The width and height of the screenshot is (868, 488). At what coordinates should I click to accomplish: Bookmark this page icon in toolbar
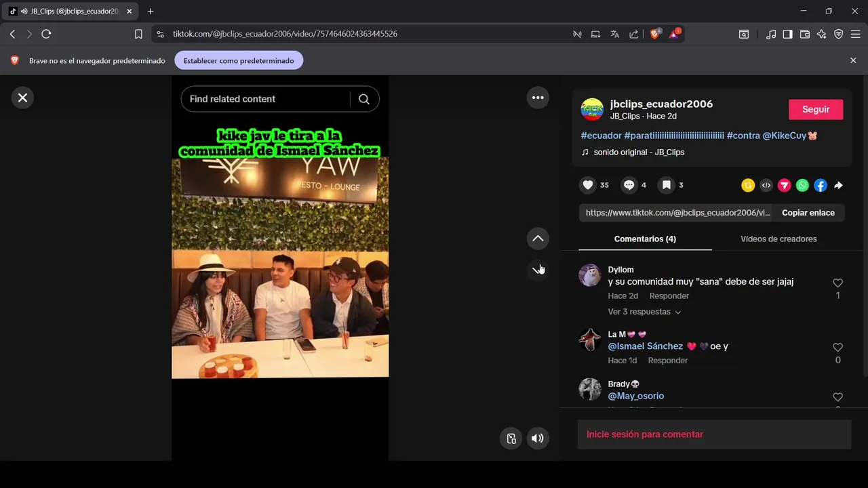click(x=138, y=34)
